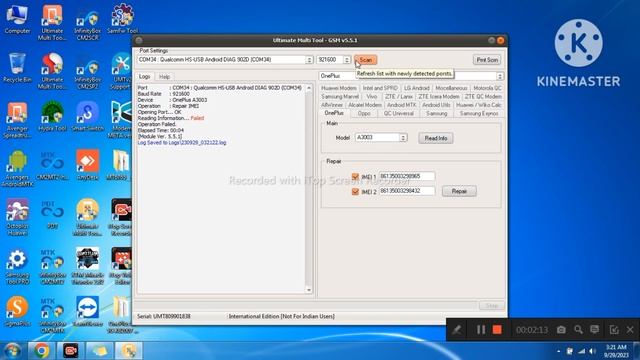The image size is (640, 360).
Task: Click the Stop button
Action: click(x=491, y=306)
